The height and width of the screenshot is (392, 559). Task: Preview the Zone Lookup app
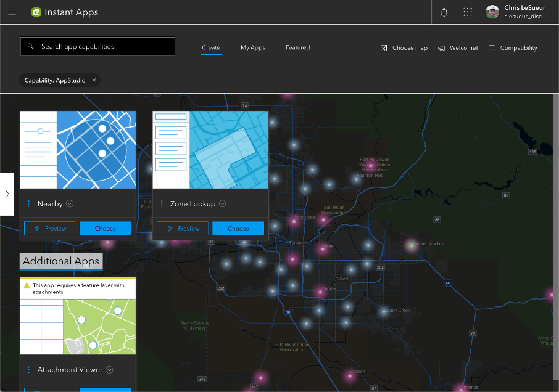183,229
